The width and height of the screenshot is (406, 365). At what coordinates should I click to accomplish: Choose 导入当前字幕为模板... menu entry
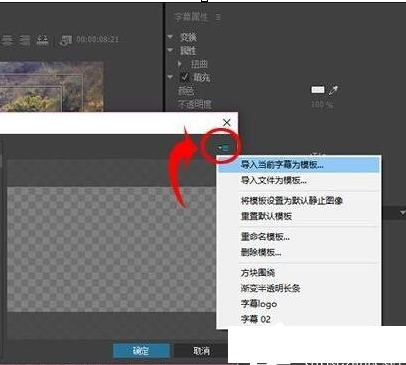(x=299, y=165)
